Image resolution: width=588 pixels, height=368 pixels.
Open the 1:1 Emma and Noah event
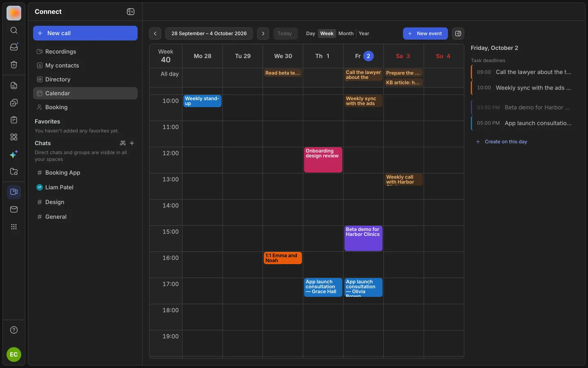pos(283,258)
